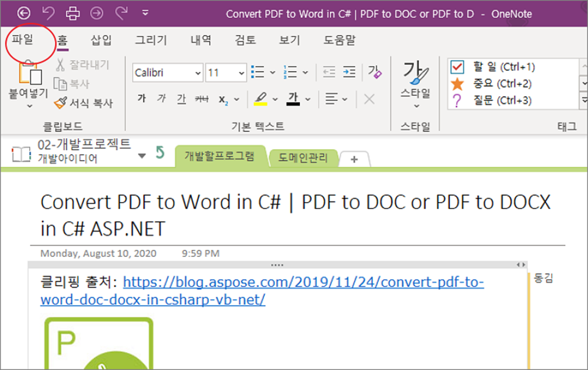Click the date Monday, August 10, 2020
The width and height of the screenshot is (588, 370).
[98, 253]
